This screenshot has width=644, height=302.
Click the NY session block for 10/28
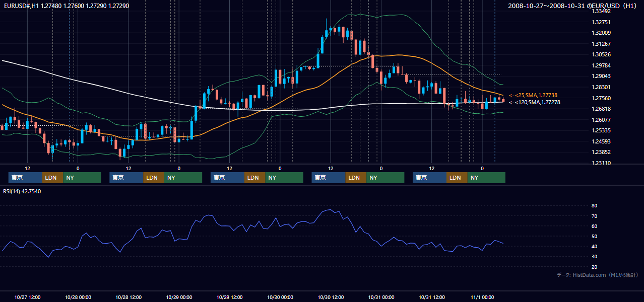click(183, 178)
